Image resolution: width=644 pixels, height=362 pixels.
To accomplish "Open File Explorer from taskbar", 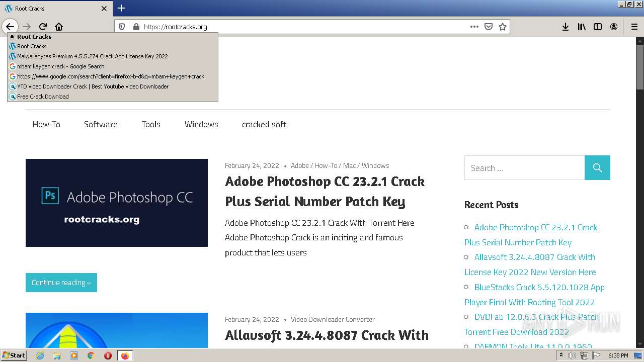I will [57, 355].
